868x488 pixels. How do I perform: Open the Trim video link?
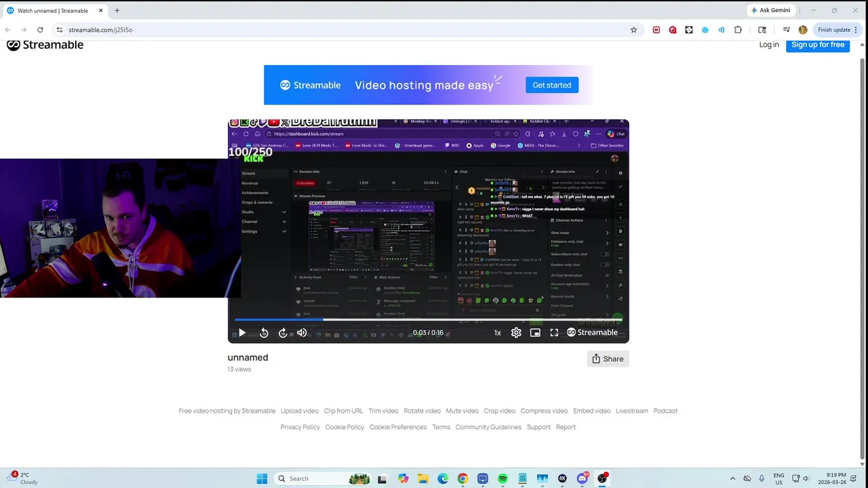(x=383, y=411)
